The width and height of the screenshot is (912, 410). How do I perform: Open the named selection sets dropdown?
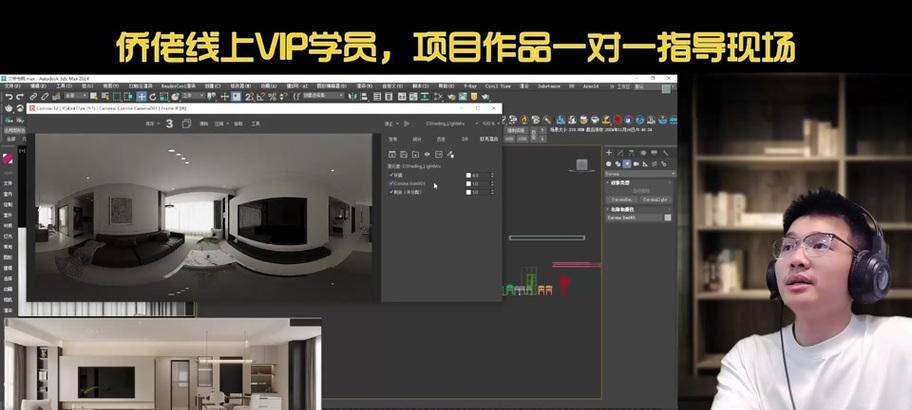tap(323, 97)
